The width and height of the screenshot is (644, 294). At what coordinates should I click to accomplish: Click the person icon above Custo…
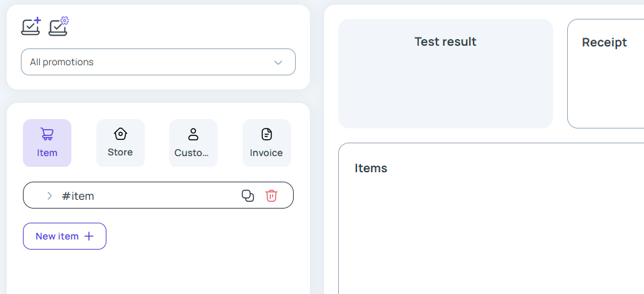193,134
